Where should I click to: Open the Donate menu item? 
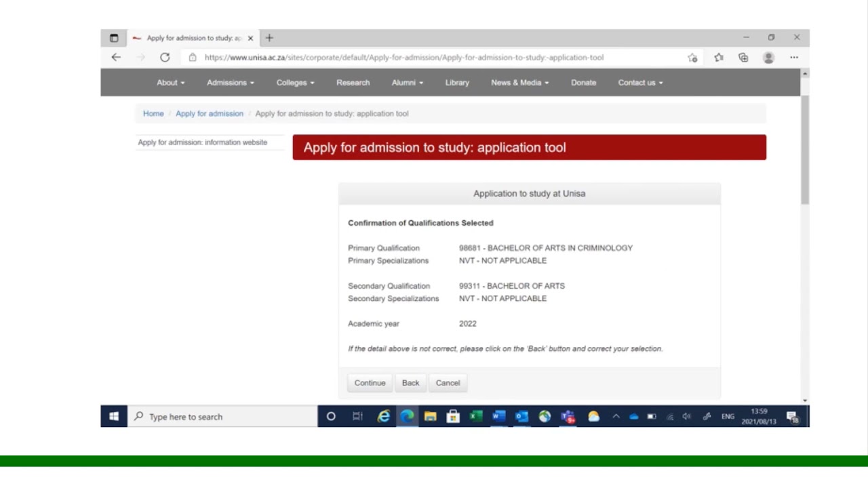pos(583,83)
